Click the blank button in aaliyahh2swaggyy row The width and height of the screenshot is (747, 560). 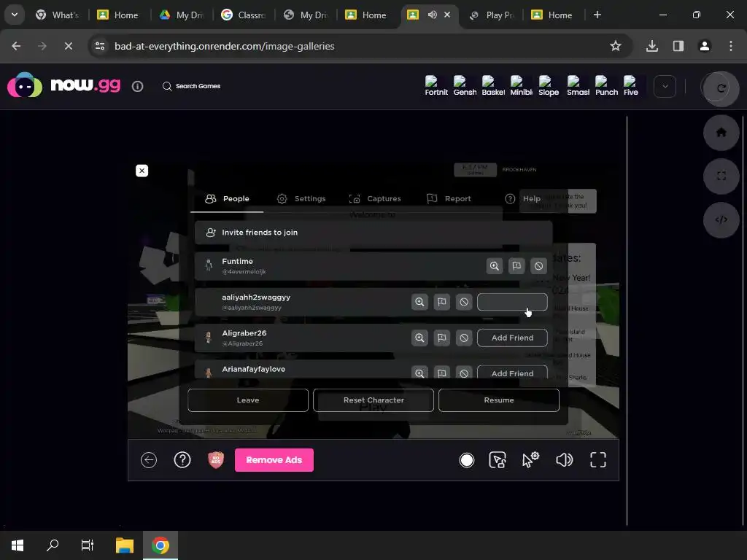tap(512, 302)
